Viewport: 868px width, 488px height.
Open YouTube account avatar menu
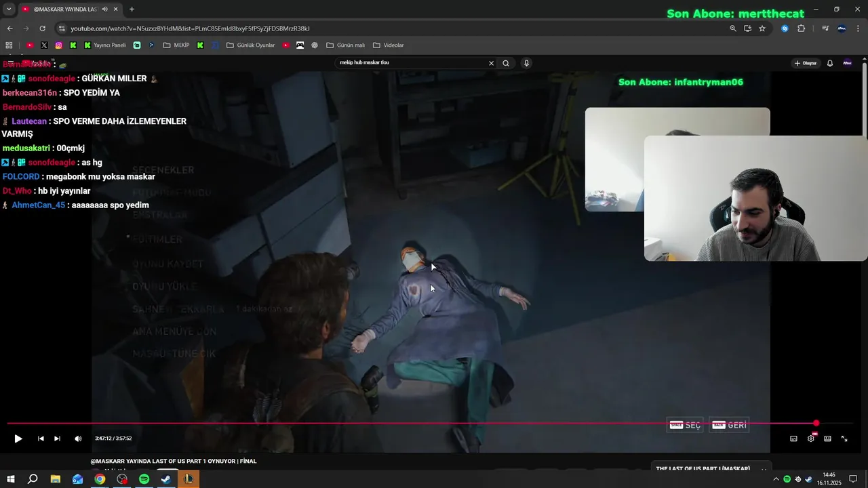[x=847, y=63]
